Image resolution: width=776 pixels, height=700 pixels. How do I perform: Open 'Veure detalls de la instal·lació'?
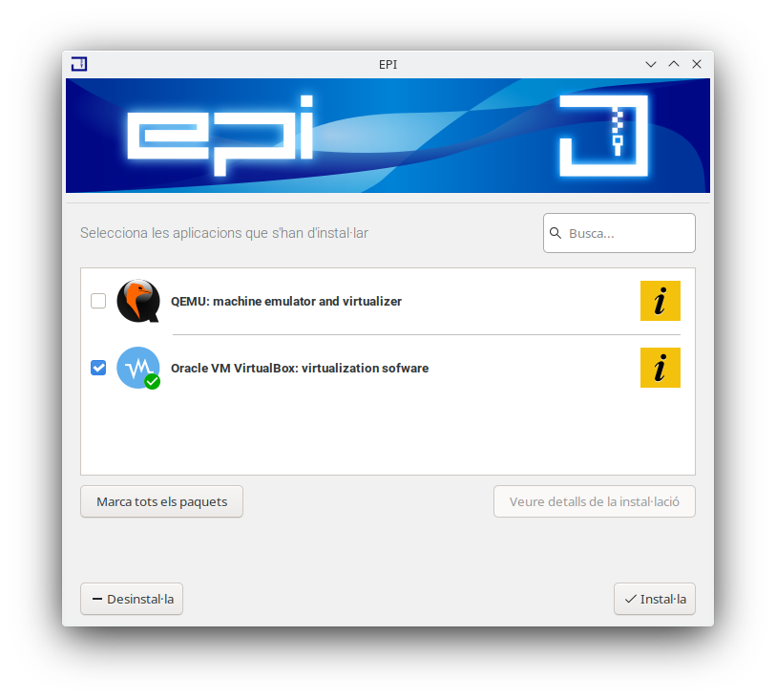coord(595,501)
